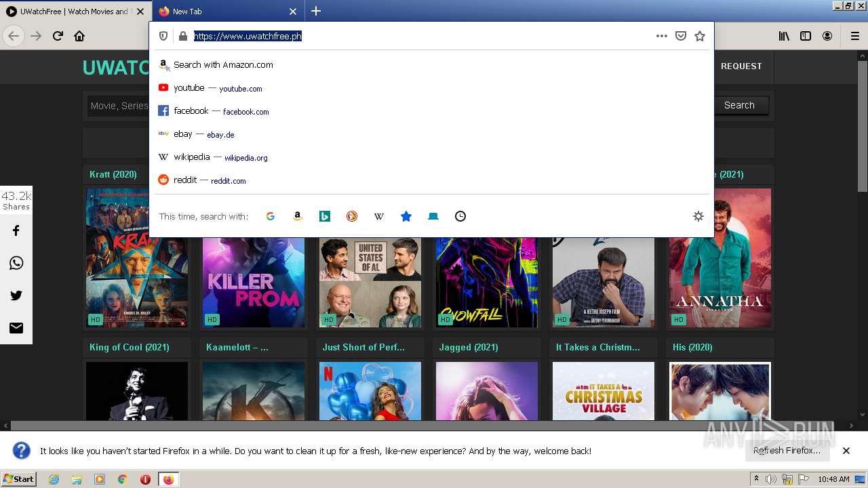Open King of Cool (2021) link
Screen dimensions: 868x488
(x=130, y=347)
